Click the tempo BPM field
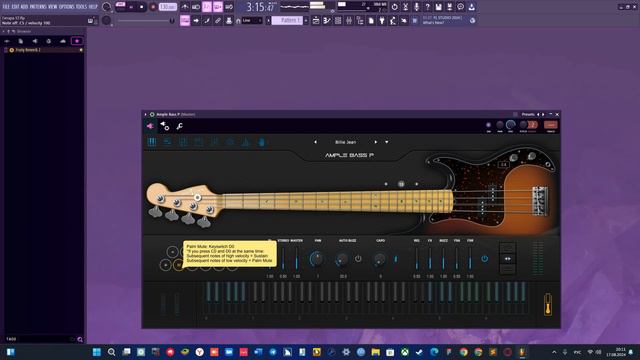Image resolution: width=640 pixels, height=360 pixels. click(167, 7)
